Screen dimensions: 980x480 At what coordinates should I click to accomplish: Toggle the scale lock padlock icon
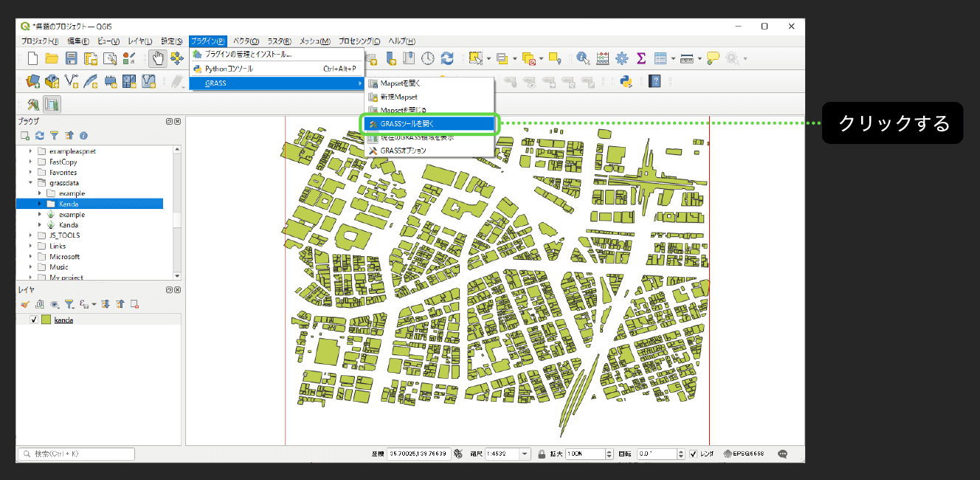click(542, 454)
